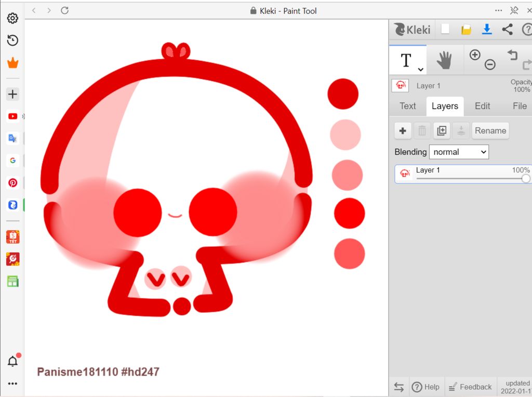Expand the tool selection arrow under Text tool
The image size is (532, 397).
tap(421, 70)
